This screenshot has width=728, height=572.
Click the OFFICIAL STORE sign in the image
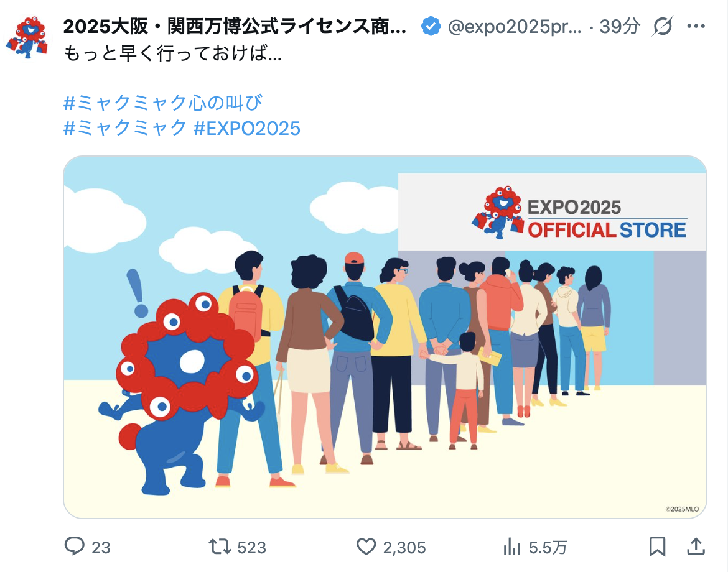click(x=607, y=230)
